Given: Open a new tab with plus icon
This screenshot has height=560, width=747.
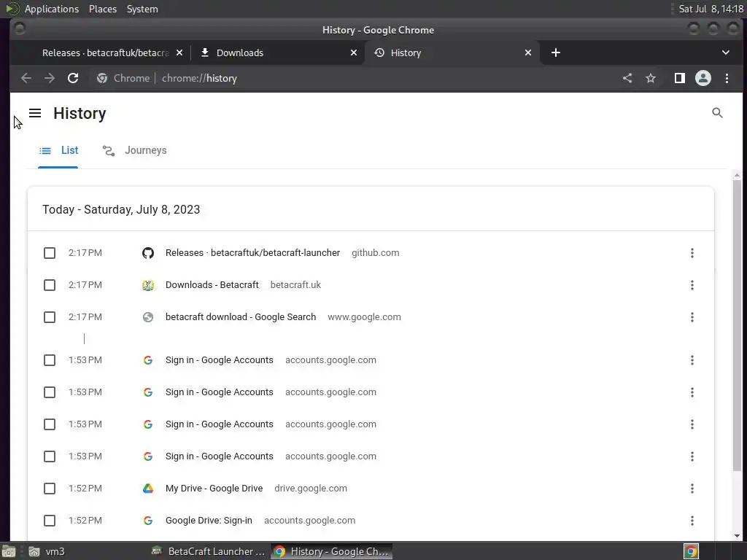Looking at the screenshot, I should 555,52.
